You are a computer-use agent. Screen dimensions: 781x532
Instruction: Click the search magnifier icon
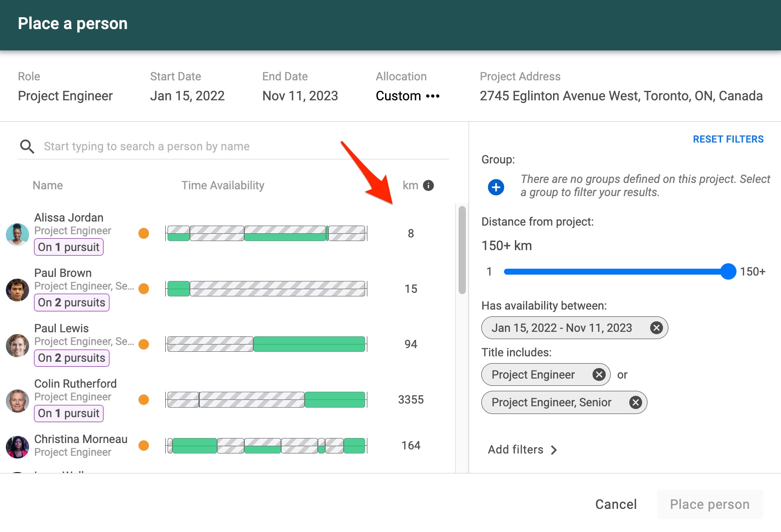point(27,147)
